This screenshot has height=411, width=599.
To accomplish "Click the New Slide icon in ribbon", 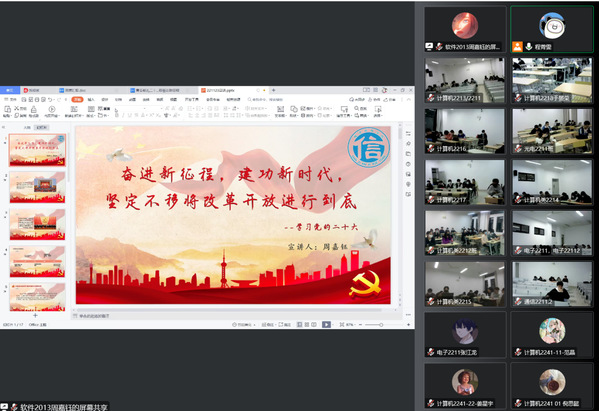I will click(74, 109).
